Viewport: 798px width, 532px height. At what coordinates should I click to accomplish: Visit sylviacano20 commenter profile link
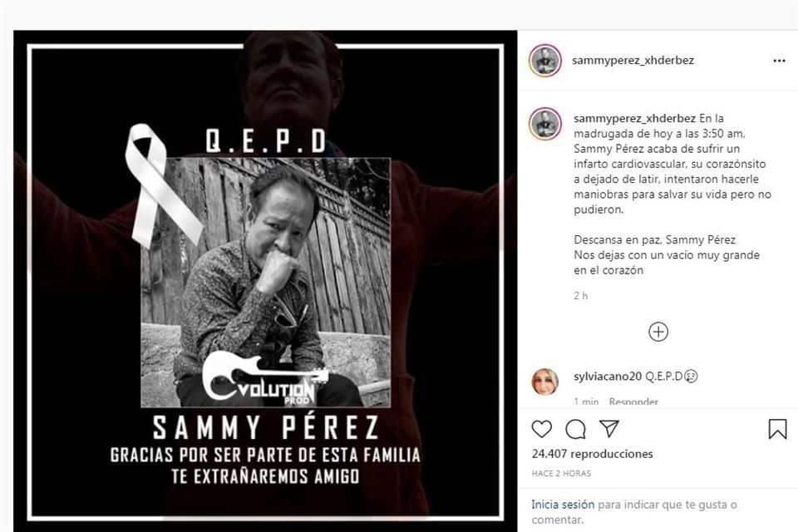[608, 377]
